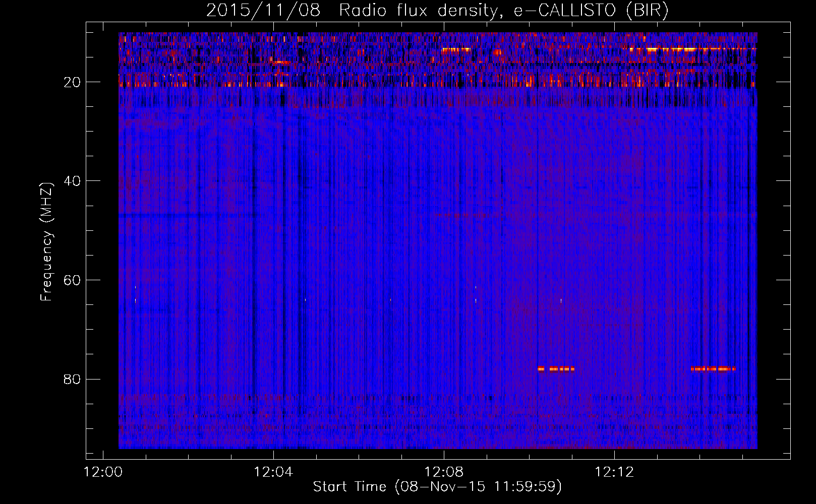
Task: Click the 12:12 time axis label
Action: tap(614, 472)
